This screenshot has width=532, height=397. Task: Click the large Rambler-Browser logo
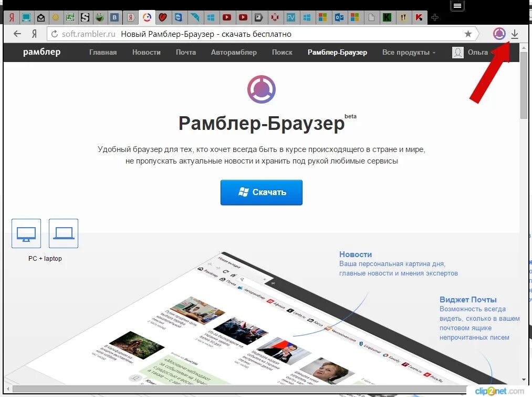click(x=261, y=89)
